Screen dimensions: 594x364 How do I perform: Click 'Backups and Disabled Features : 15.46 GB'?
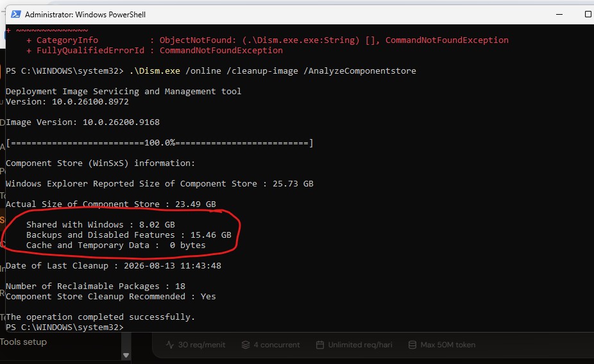[129, 235]
